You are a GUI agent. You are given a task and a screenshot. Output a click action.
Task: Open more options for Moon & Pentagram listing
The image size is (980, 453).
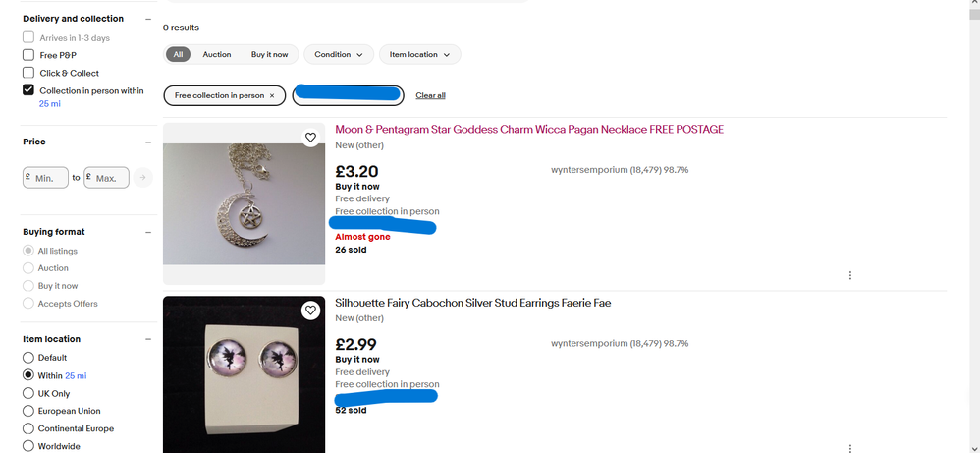(x=849, y=276)
